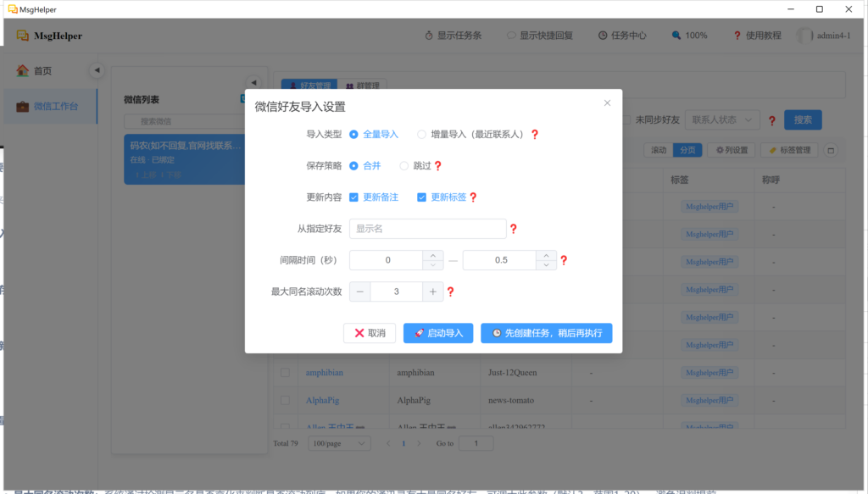Image resolution: width=868 pixels, height=494 pixels.
Task: Increase 最大同名滚动次数 with plus button
Action: click(x=433, y=291)
